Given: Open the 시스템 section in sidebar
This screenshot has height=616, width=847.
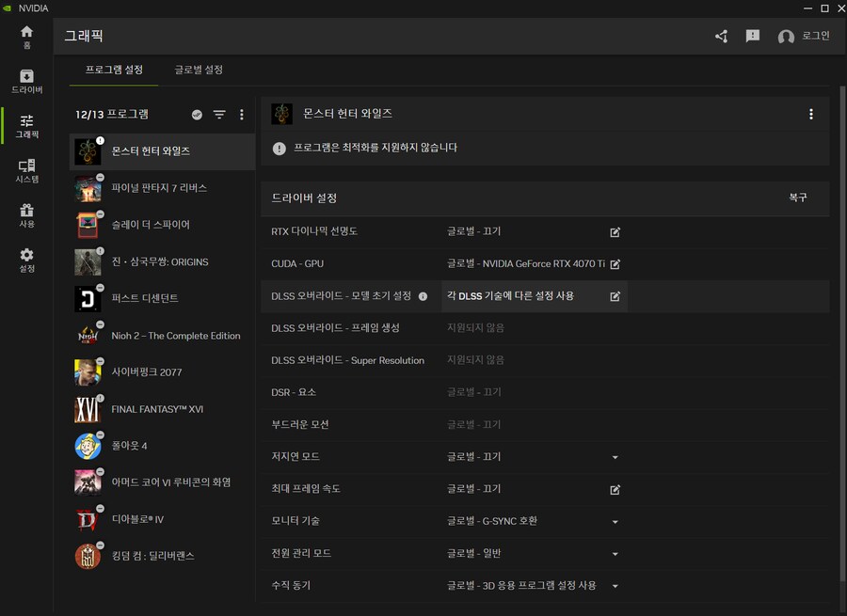Looking at the screenshot, I should tap(26, 170).
